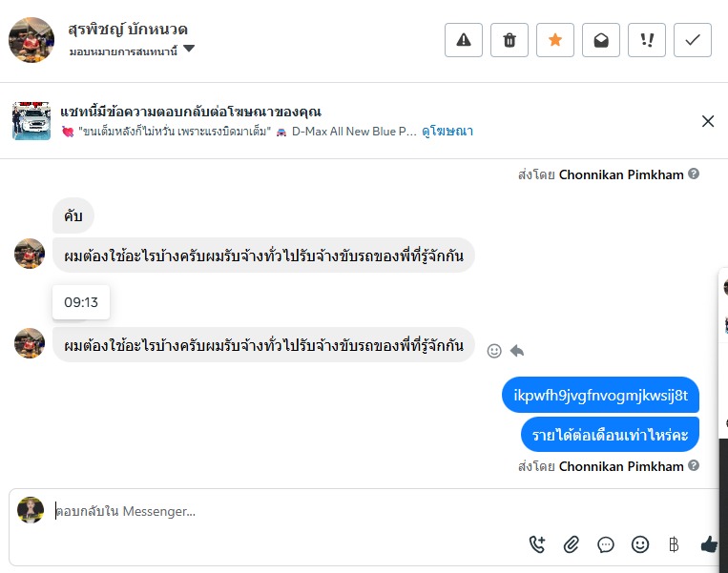Mark conversation as spam with warning icon
728x573 pixels.
464,40
